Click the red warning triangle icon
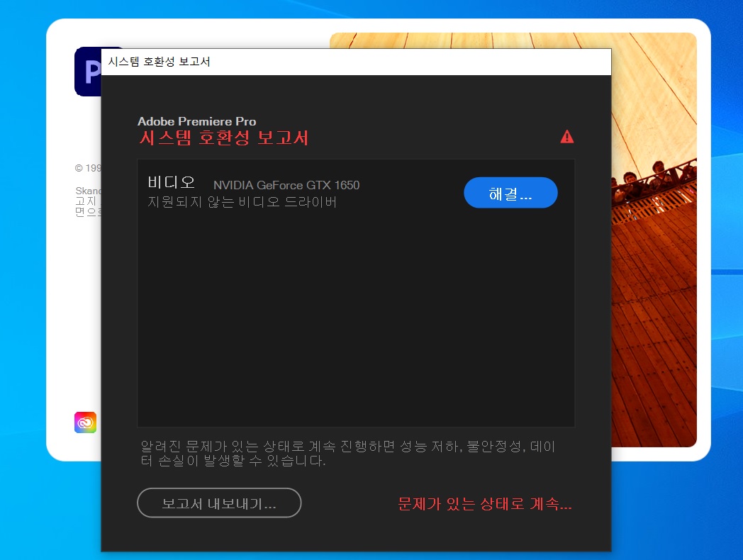This screenshot has height=560, width=743. coord(566,137)
